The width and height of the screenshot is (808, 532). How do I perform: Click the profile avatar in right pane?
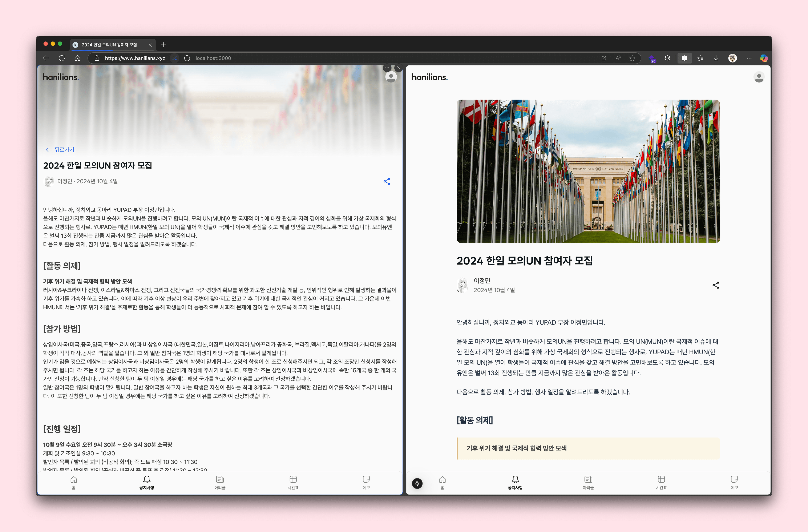[759, 77]
